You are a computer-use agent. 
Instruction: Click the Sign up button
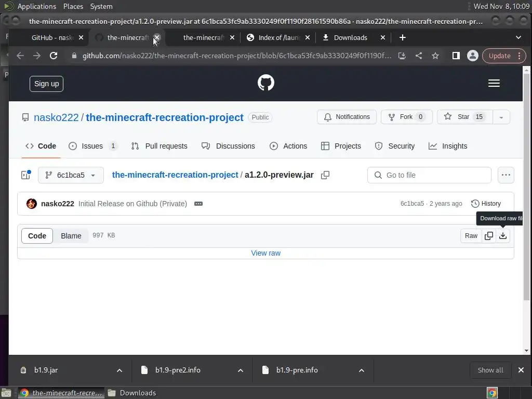46,84
